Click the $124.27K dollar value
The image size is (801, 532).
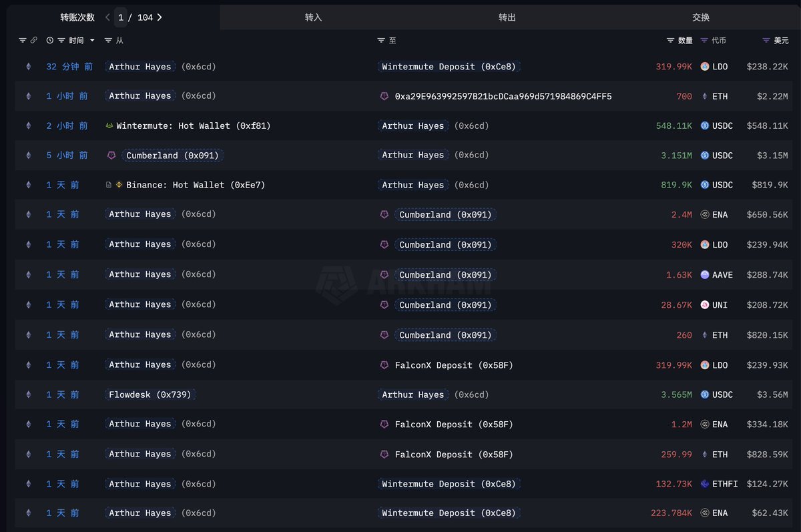tap(767, 484)
